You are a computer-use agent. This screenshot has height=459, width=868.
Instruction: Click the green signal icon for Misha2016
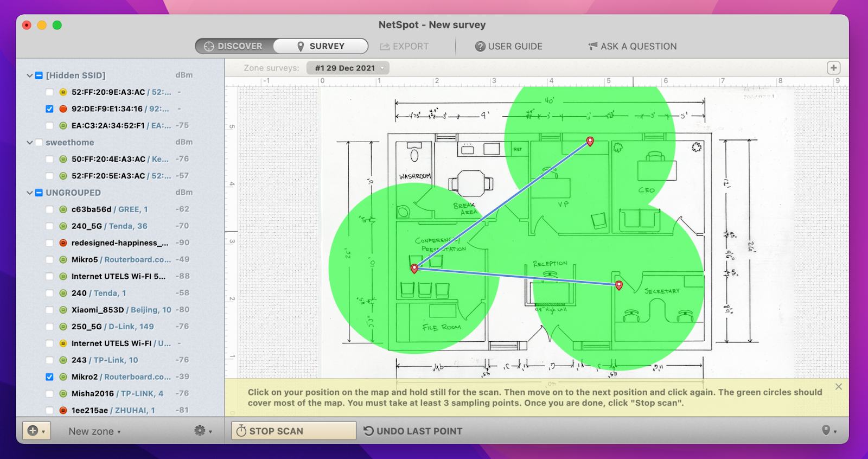tap(63, 394)
